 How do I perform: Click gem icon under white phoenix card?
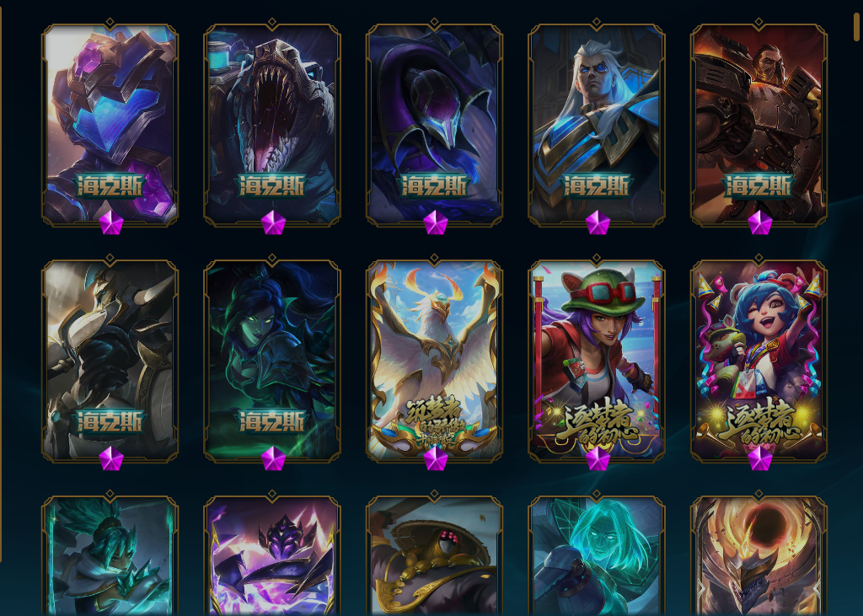436,458
